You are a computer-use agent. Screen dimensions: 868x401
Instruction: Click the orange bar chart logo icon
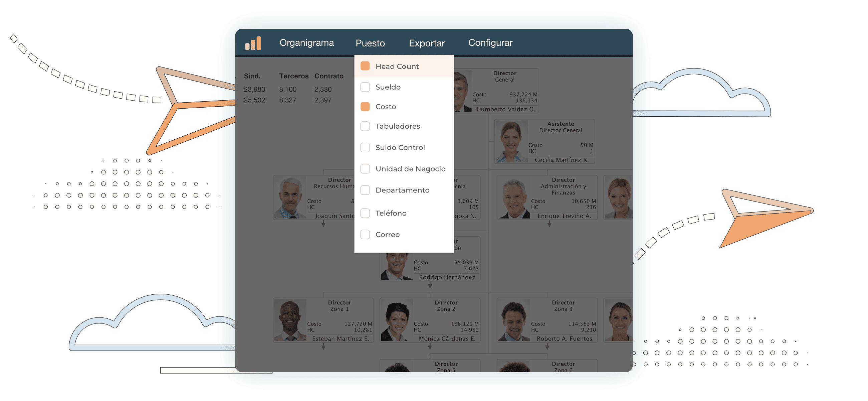click(253, 43)
